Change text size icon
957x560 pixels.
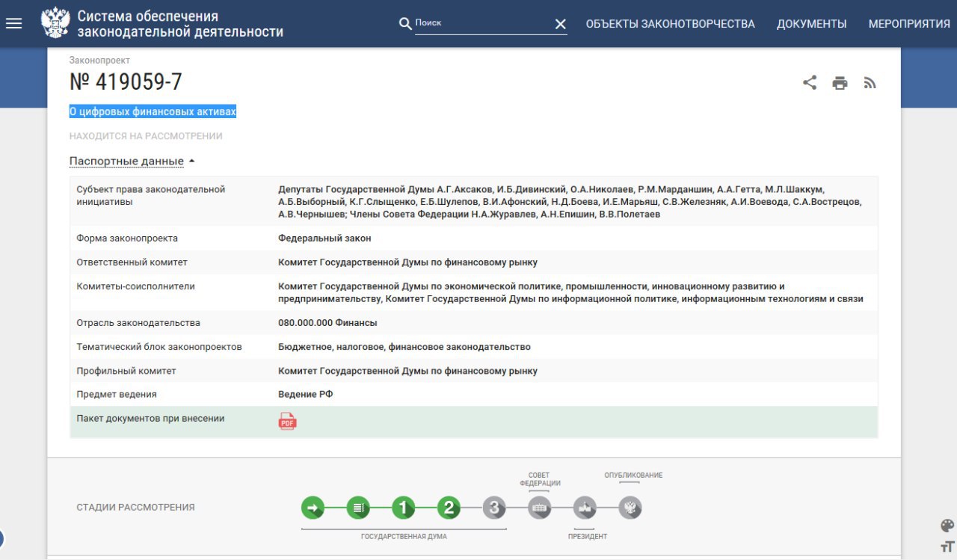tap(947, 547)
